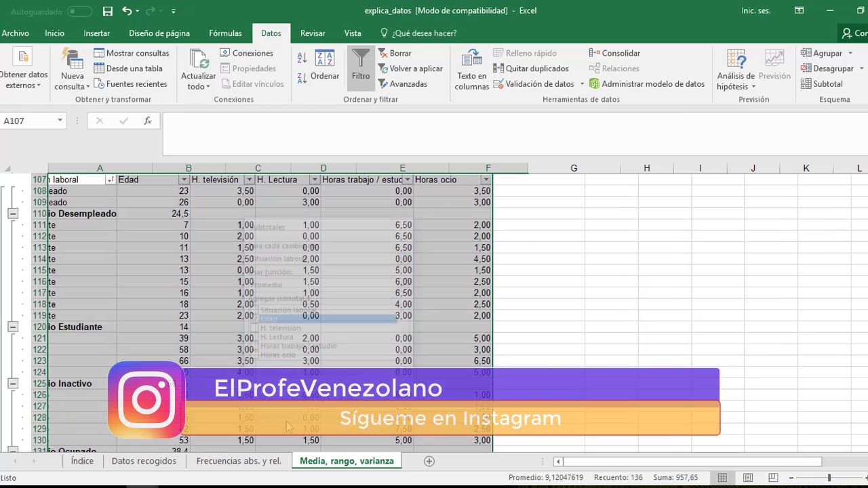
Task: Open the Ordenar dialog
Action: click(325, 65)
